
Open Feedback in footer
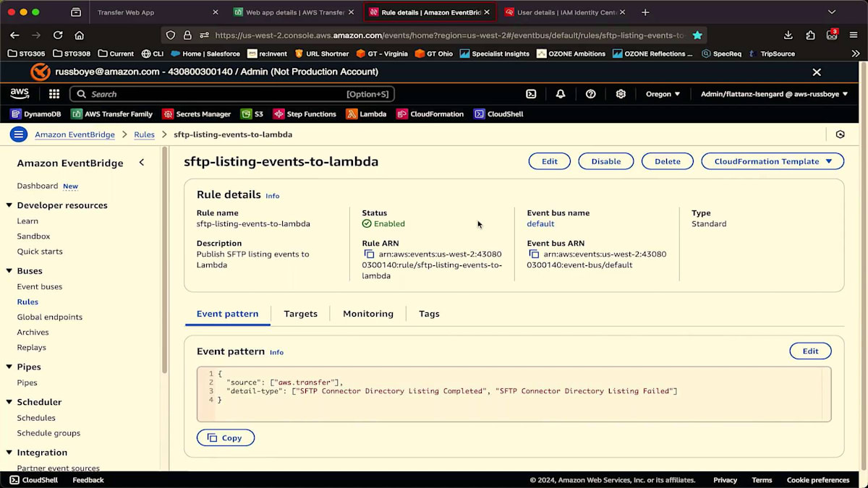[88, 480]
